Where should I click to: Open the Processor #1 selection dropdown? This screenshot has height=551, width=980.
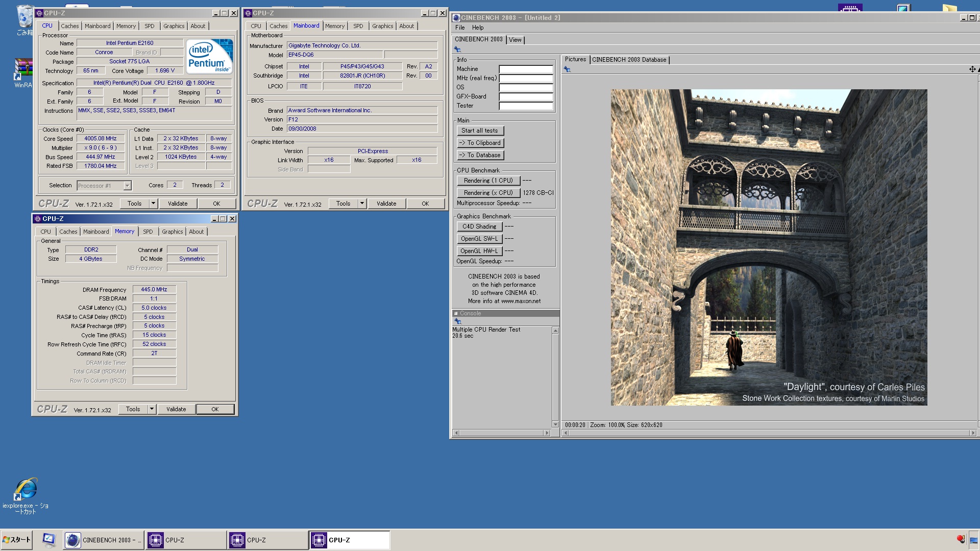[127, 186]
